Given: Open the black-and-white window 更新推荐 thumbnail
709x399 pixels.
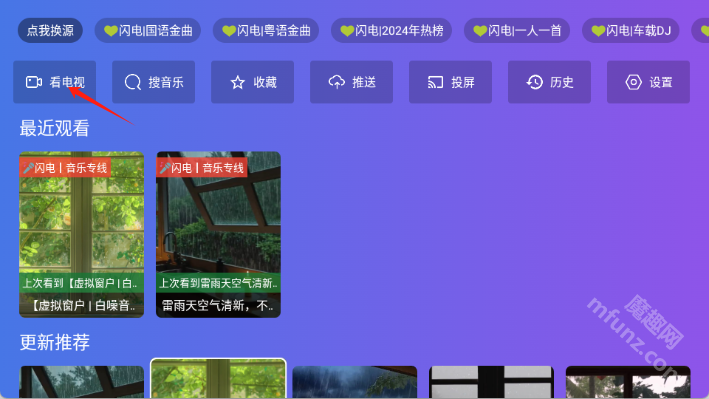Looking at the screenshot, I should (492, 382).
